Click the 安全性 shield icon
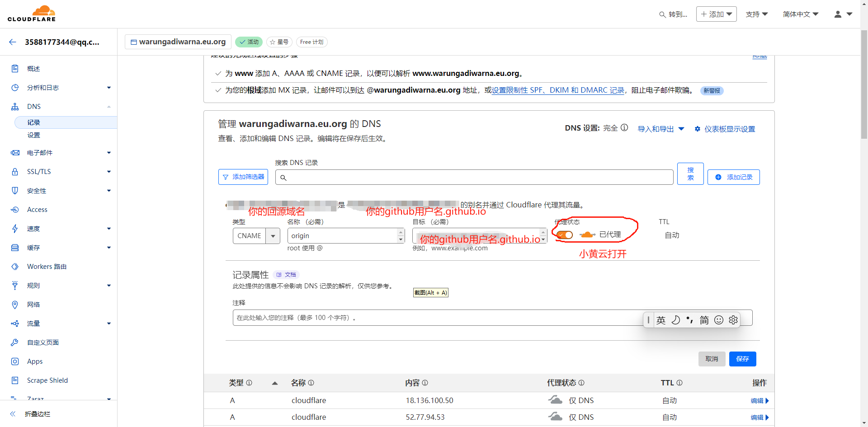 tap(15, 191)
